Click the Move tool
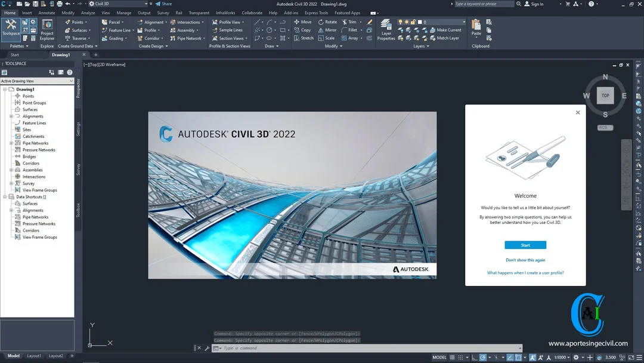The image size is (644, 363). tap(303, 21)
